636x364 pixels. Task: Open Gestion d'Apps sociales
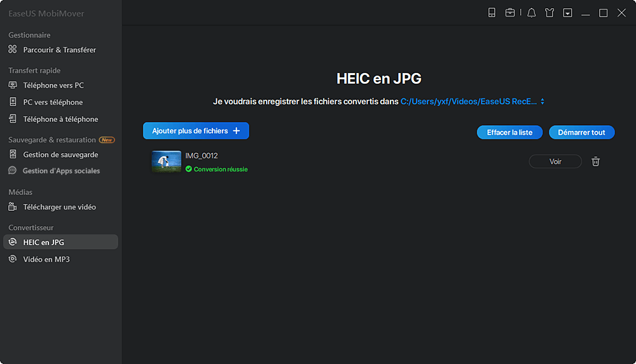click(60, 171)
